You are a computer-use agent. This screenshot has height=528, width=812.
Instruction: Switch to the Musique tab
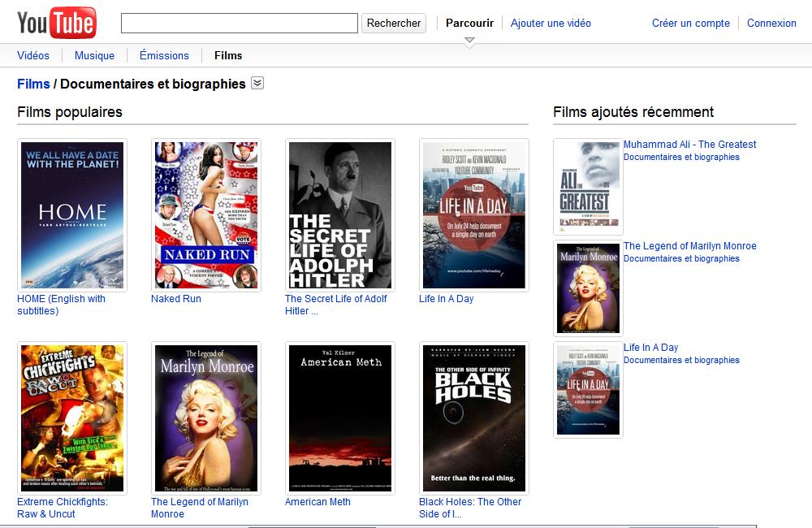tap(94, 55)
